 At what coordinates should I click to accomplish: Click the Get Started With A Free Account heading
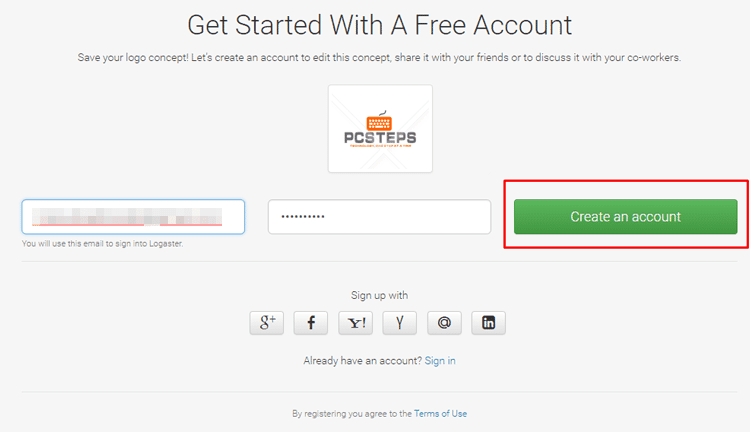pyautogui.click(x=379, y=25)
